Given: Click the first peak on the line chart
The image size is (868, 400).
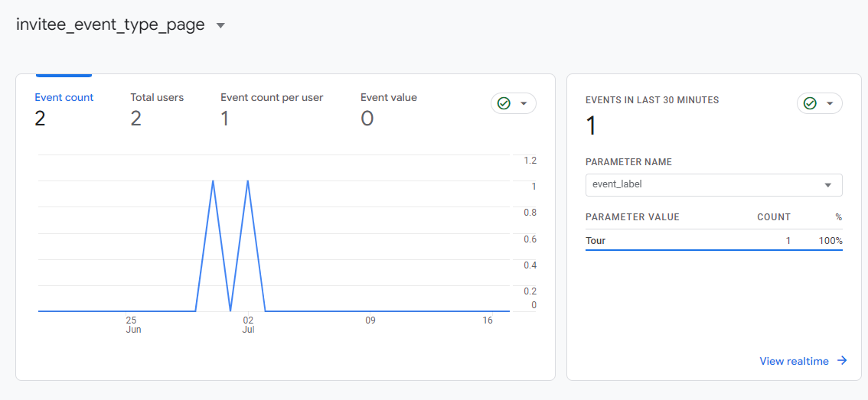Looking at the screenshot, I should 213,181.
